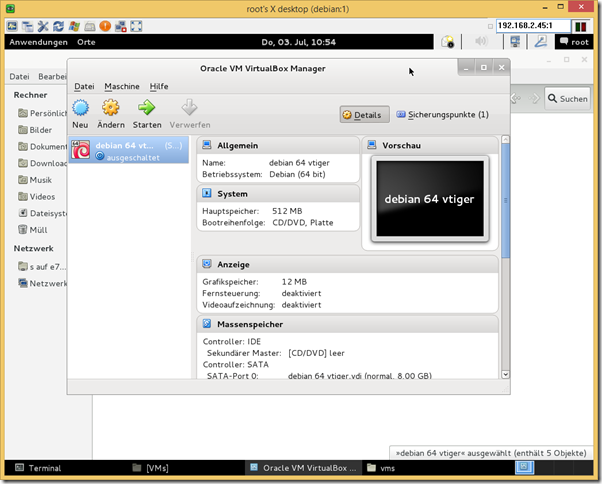Click the workspace switcher in bottom panel
This screenshot has height=484, width=602.
pyautogui.click(x=524, y=467)
